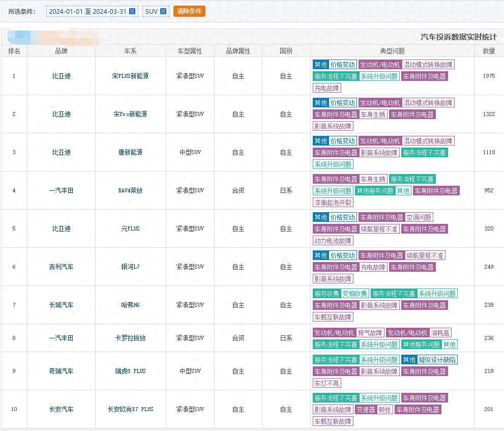Open 奇瑞汽车 brand link
This screenshot has width=504, height=431.
[x=62, y=371]
